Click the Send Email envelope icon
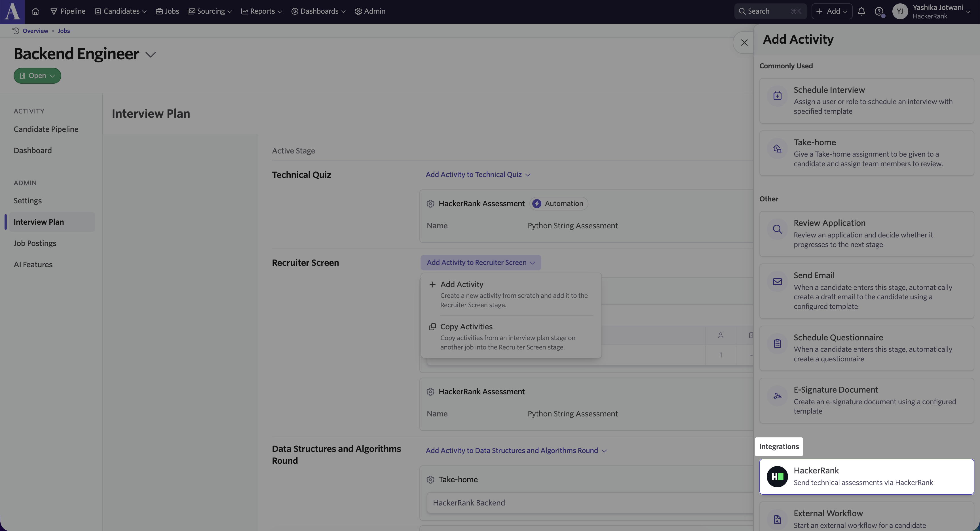Screen dimensions: 980x531 777,282
